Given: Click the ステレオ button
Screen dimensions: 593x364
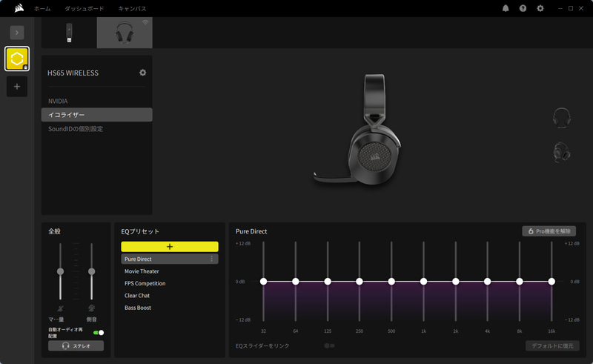Looking at the screenshot, I should tap(76, 346).
